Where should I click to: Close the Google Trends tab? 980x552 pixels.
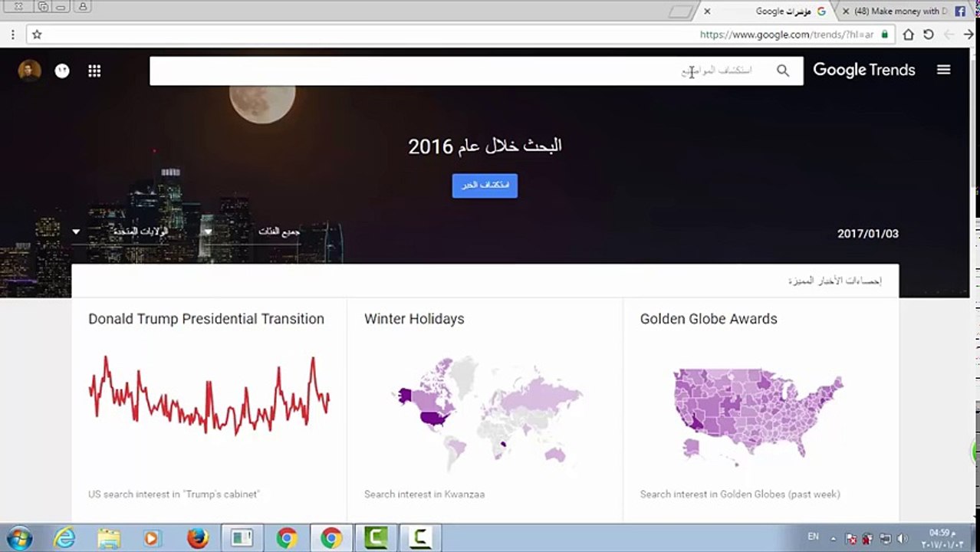coord(707,11)
